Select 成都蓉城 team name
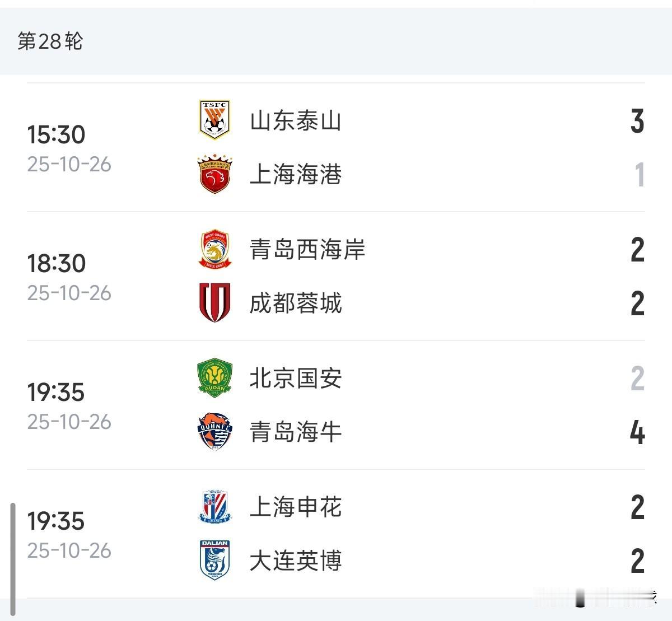 [296, 303]
